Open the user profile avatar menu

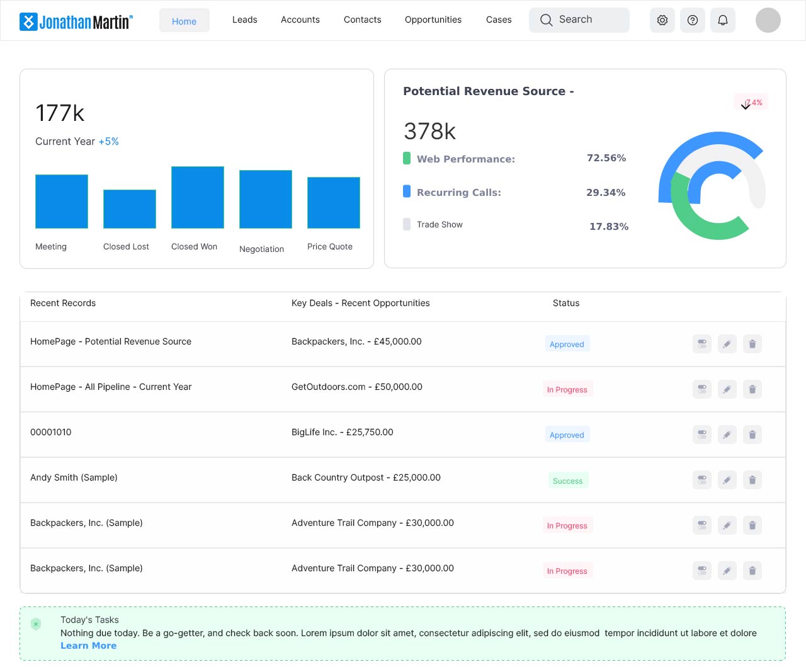point(768,20)
